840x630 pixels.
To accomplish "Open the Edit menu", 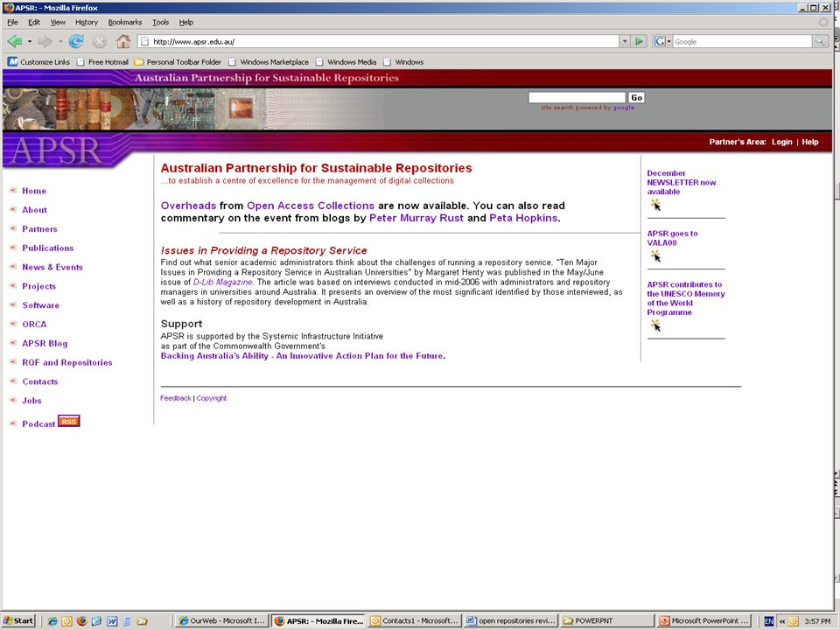I will click(x=34, y=22).
